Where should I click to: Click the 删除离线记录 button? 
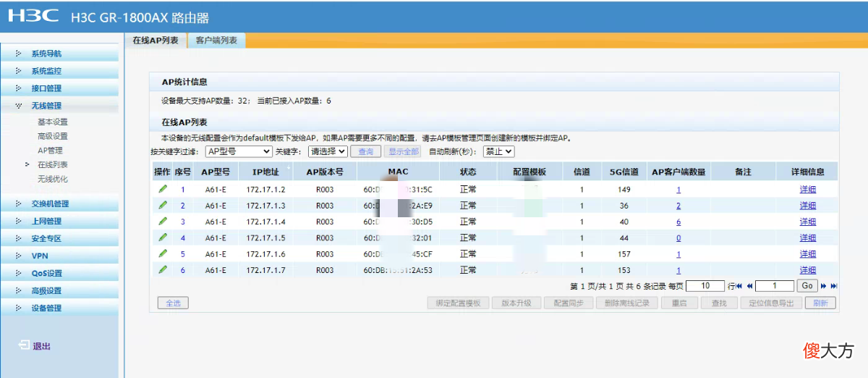(627, 303)
